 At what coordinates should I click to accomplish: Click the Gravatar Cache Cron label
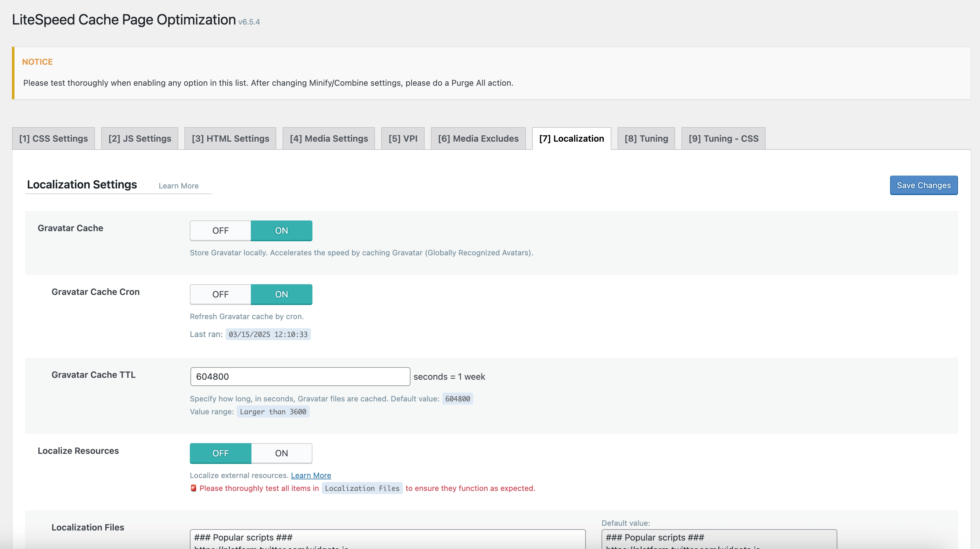96,292
